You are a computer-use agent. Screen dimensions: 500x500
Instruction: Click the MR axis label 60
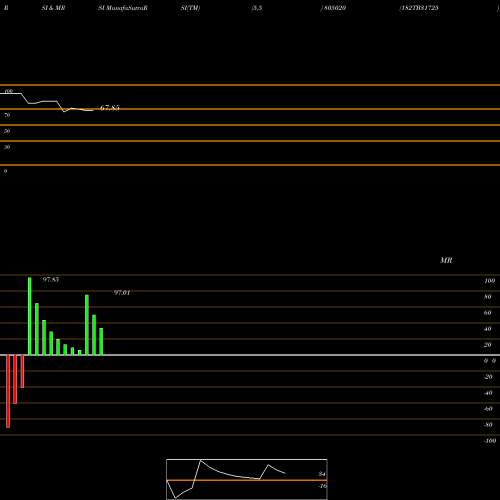(488, 313)
